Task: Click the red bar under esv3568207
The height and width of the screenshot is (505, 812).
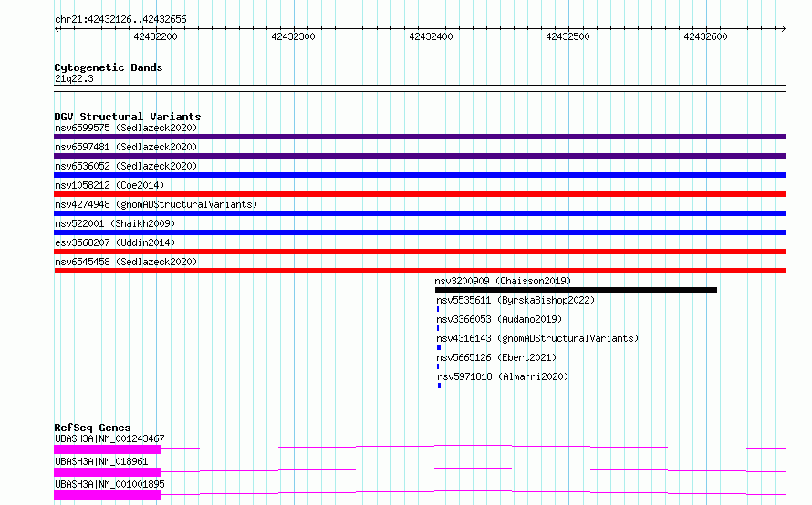Action: pyautogui.click(x=420, y=252)
